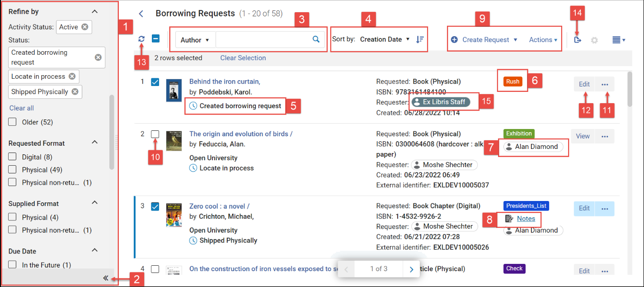Screen dimensions: 644x287
Task: Click the refresh list icon
Action: coord(142,39)
